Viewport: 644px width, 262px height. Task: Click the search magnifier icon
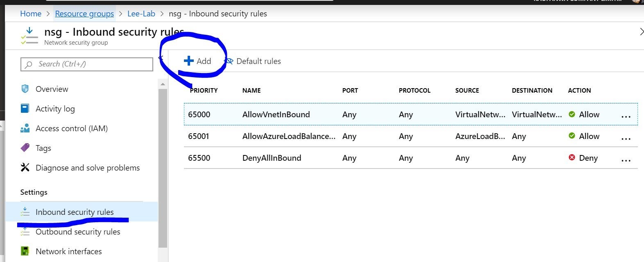29,64
